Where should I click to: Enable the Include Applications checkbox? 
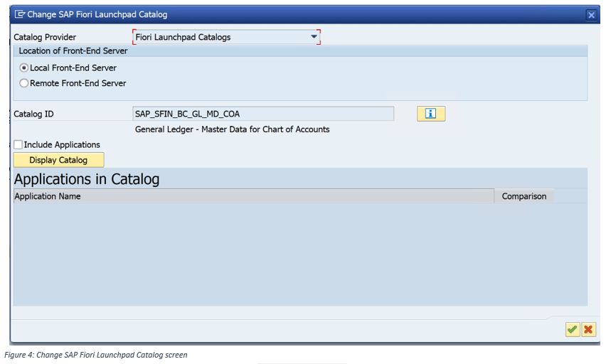pyautogui.click(x=18, y=144)
